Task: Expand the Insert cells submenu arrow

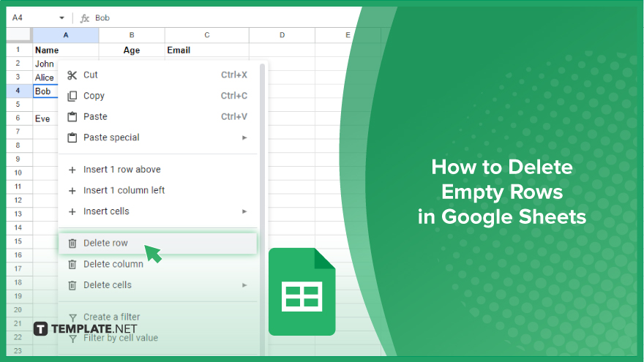Action: (x=244, y=211)
